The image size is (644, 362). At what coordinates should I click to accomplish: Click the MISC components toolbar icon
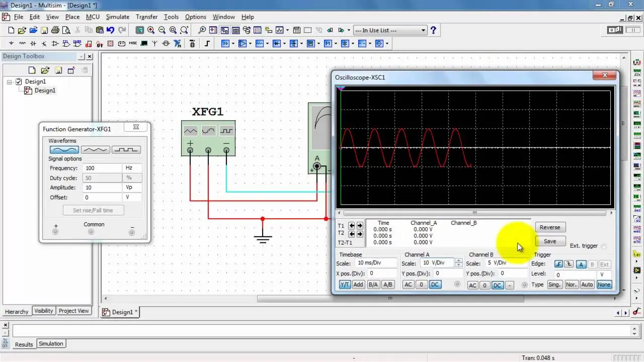[133, 43]
